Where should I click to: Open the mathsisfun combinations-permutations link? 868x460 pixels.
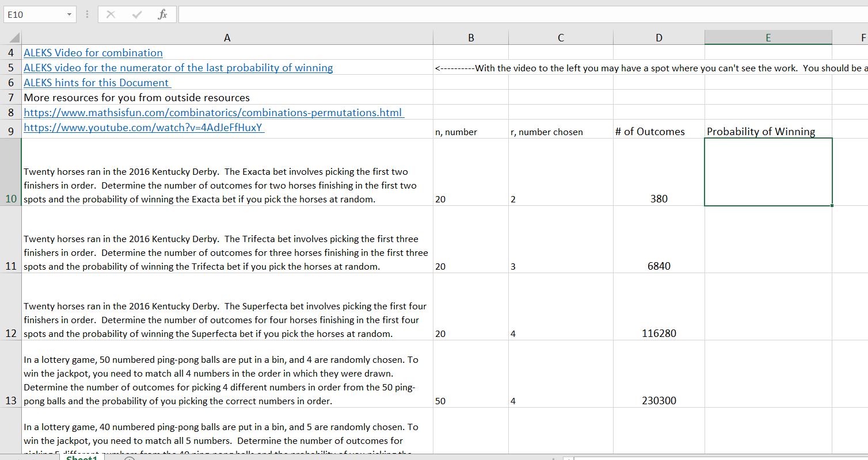click(x=214, y=113)
